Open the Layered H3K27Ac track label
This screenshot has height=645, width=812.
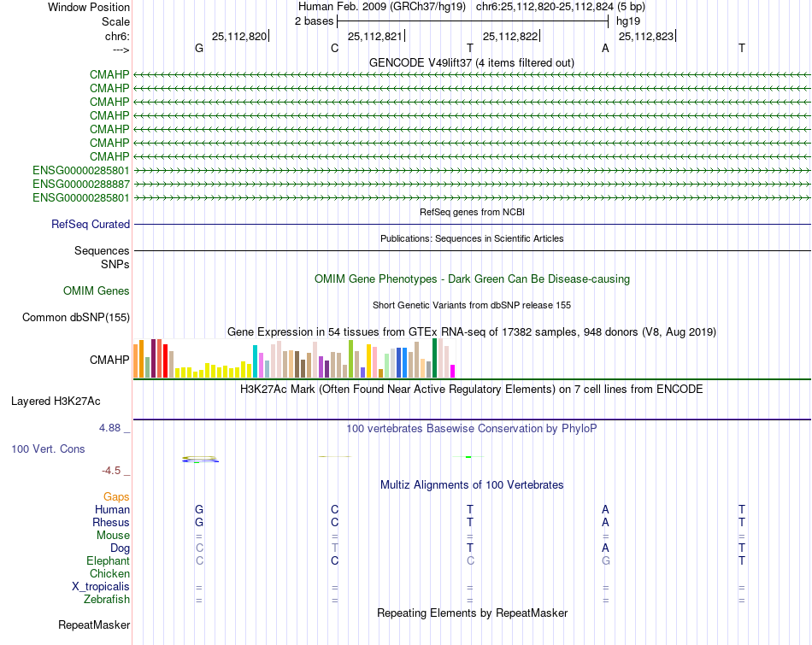[56, 402]
